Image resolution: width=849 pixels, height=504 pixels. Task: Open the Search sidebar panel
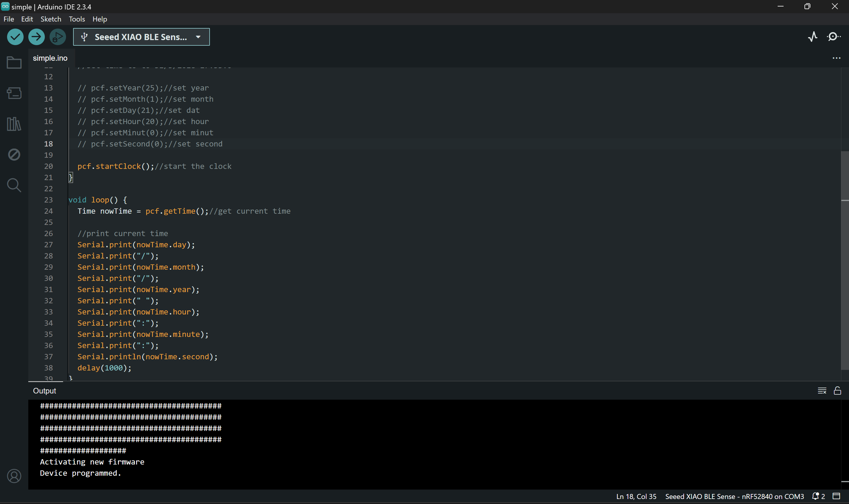click(14, 185)
